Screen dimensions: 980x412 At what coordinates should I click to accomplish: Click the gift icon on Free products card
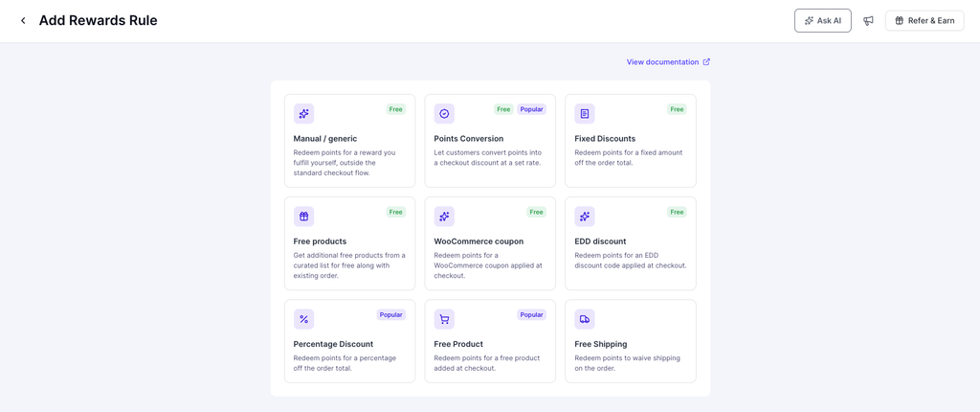[x=303, y=217]
